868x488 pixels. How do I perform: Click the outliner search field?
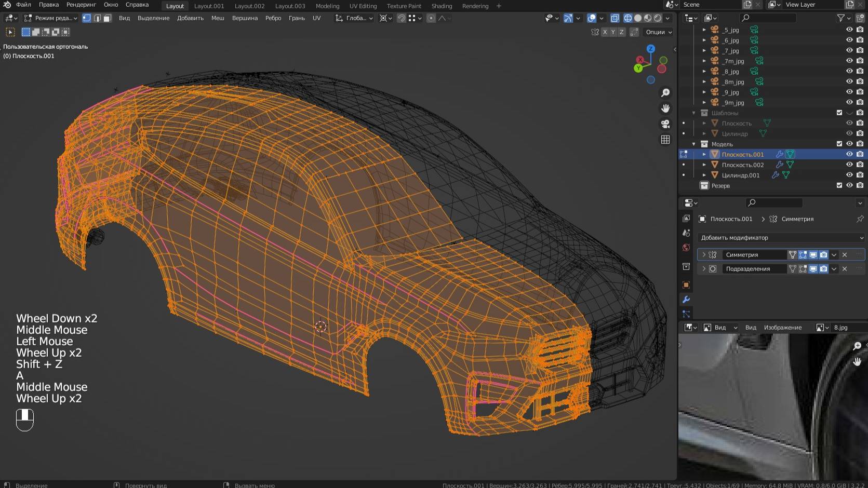769,18
